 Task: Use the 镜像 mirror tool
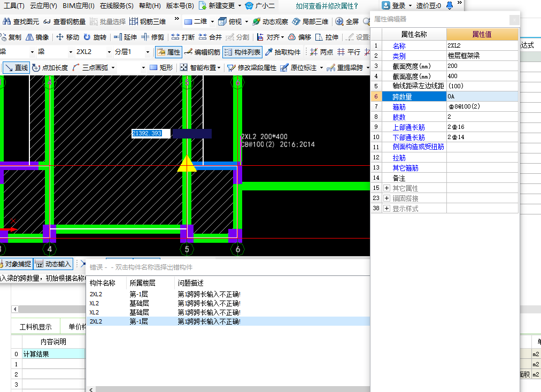[x=37, y=37]
